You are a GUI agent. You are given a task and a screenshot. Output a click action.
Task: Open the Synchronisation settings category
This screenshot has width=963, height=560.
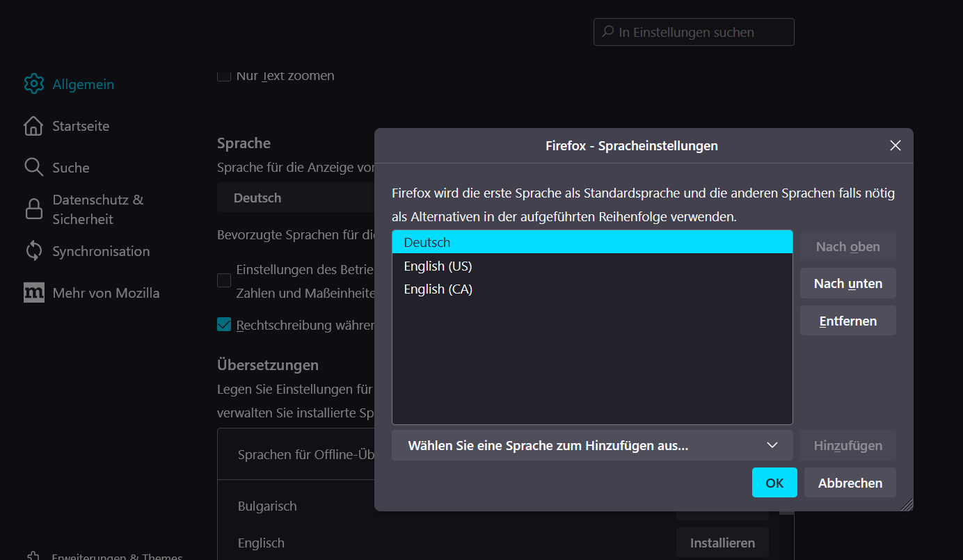[x=86, y=251]
